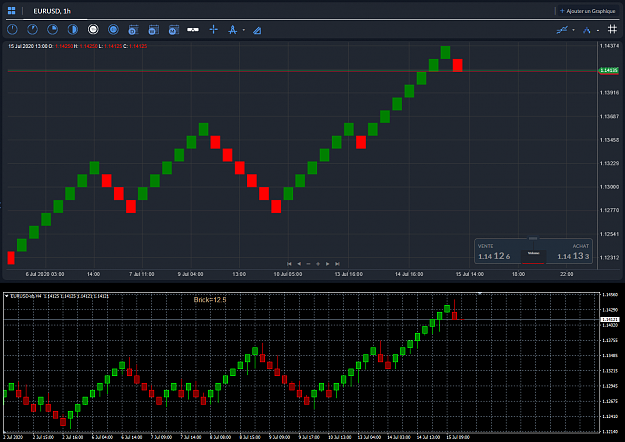The height and width of the screenshot is (442, 625).
Task: Select the compass drawing tools icon
Action: tap(232, 30)
